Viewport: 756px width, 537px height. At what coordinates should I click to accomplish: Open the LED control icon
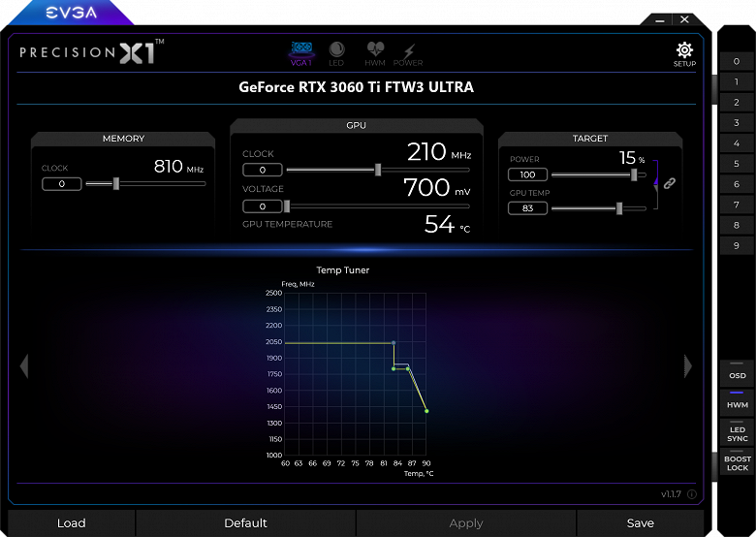coord(336,53)
